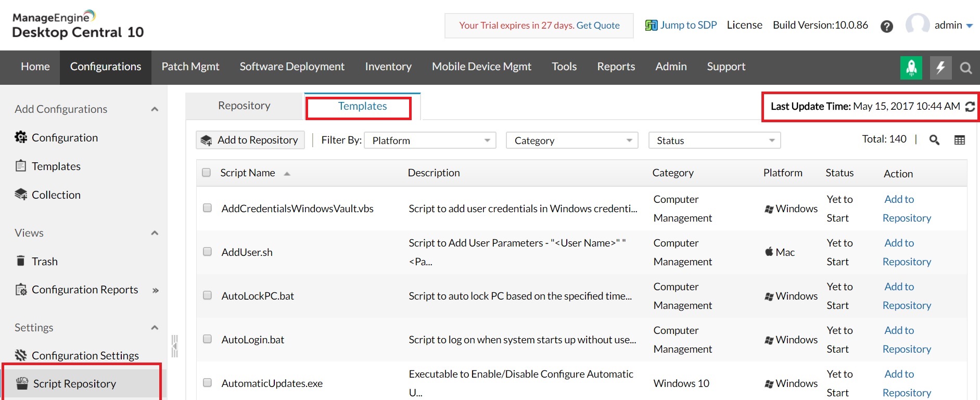Search the scripts table with magnifier icon
The height and width of the screenshot is (400, 980).
pyautogui.click(x=934, y=140)
